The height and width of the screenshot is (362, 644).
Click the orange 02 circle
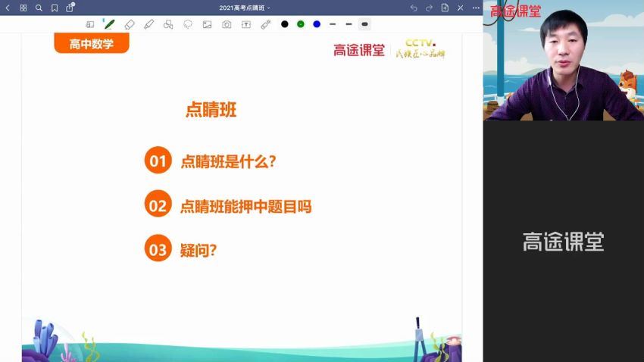click(158, 204)
